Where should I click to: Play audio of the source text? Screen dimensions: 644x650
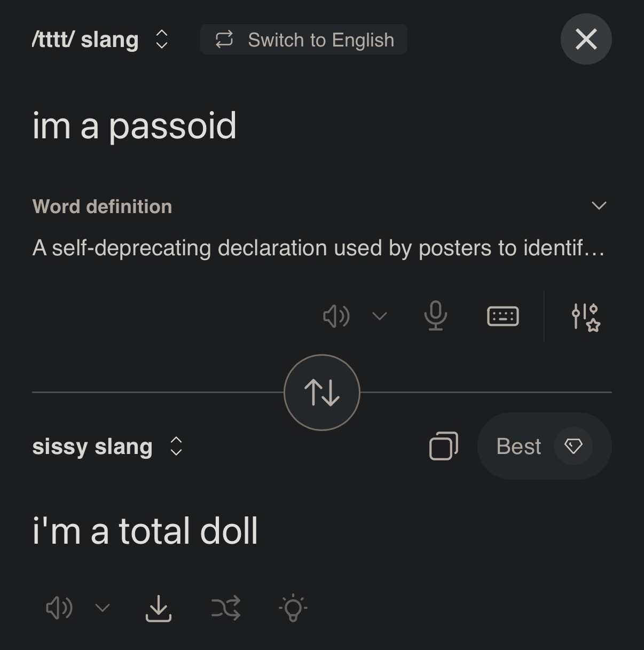click(x=336, y=316)
